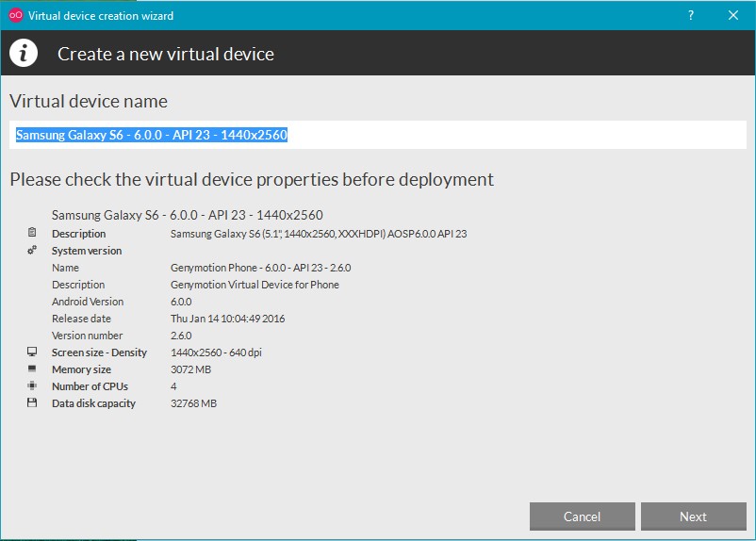Viewport: 756px width, 541px height.
Task: Click 'Genymotion Phone - 6.0.0 - API 23 - 2.6.0'
Action: [x=260, y=268]
